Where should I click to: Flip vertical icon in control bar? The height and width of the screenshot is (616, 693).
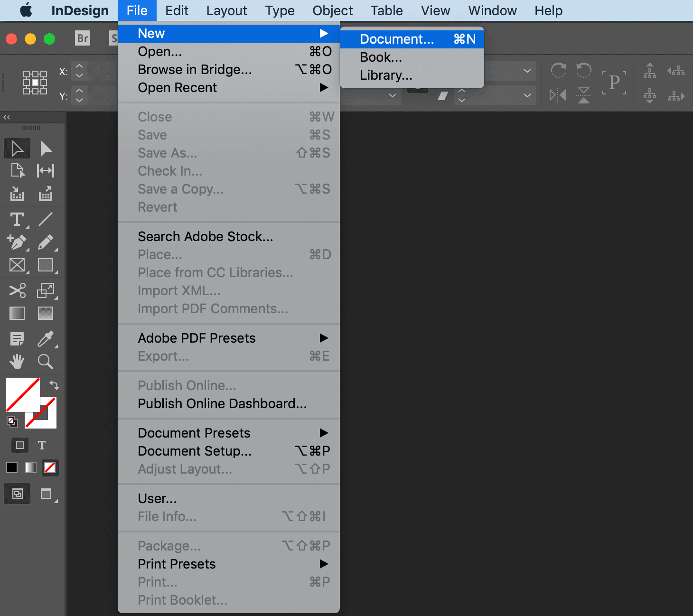pyautogui.click(x=584, y=95)
